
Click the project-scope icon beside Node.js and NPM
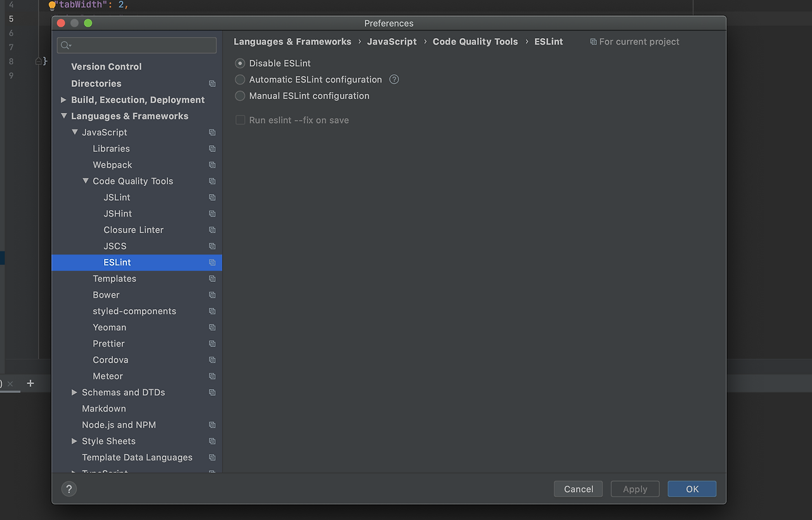(213, 425)
